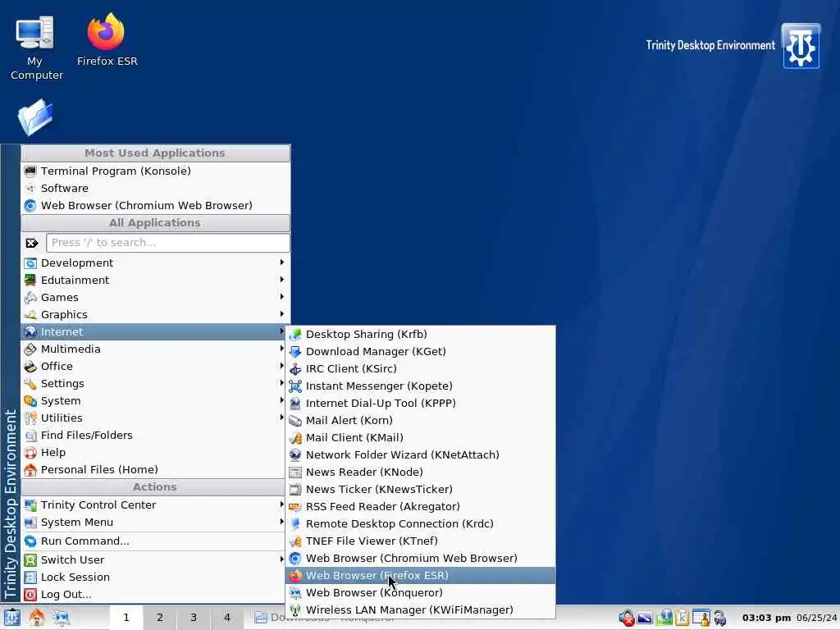
Task: Switch to virtual desktop 3
Action: click(x=194, y=617)
